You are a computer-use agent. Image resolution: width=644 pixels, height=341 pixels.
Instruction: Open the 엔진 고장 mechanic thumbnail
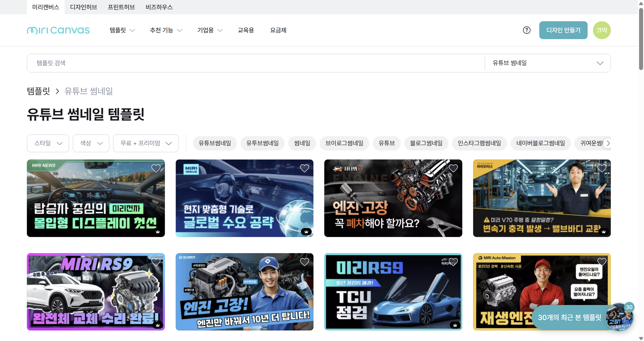[x=244, y=292]
